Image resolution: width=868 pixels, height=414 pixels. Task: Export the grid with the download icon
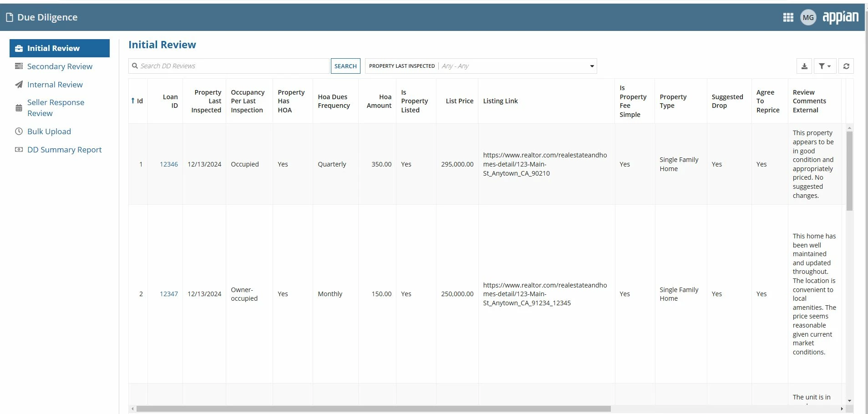coord(804,66)
